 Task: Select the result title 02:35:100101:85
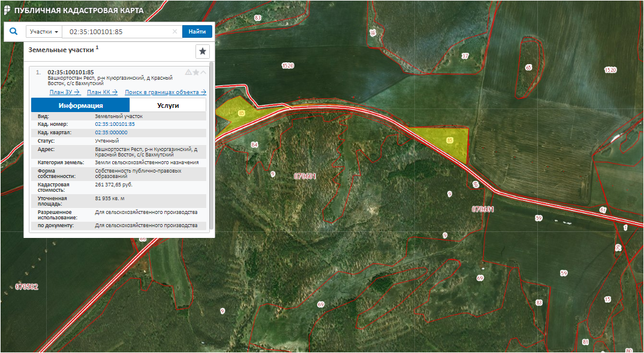71,73
